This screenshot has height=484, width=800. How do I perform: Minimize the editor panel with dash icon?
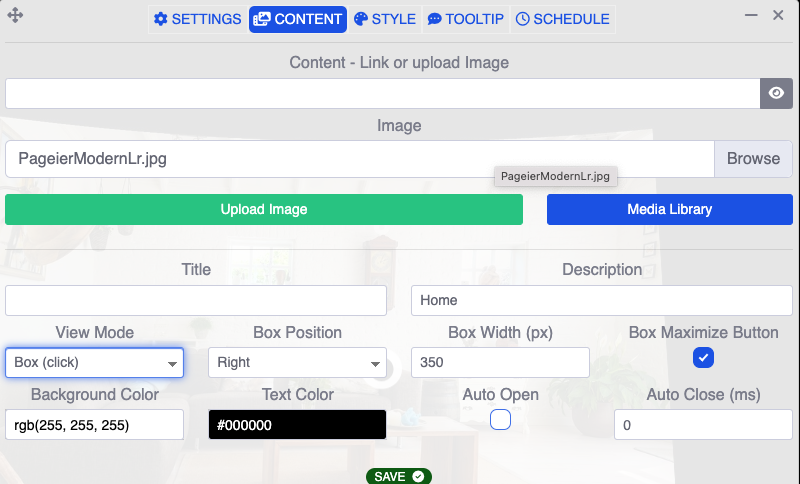(x=751, y=15)
